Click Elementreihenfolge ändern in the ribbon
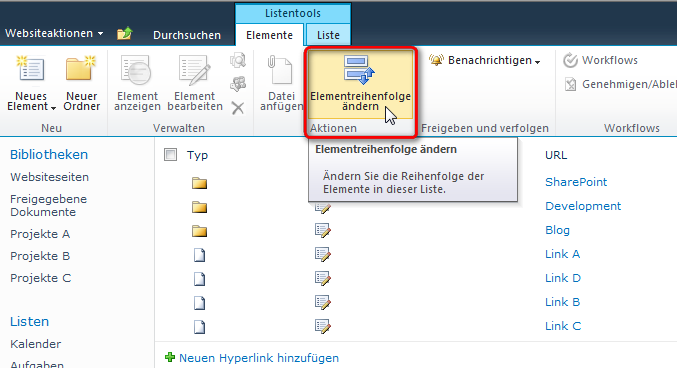Screen dimensions: 677x368 [x=361, y=84]
